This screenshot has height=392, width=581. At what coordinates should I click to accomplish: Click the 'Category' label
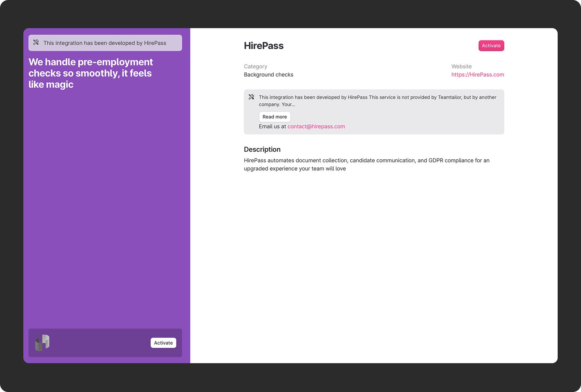pos(255,66)
